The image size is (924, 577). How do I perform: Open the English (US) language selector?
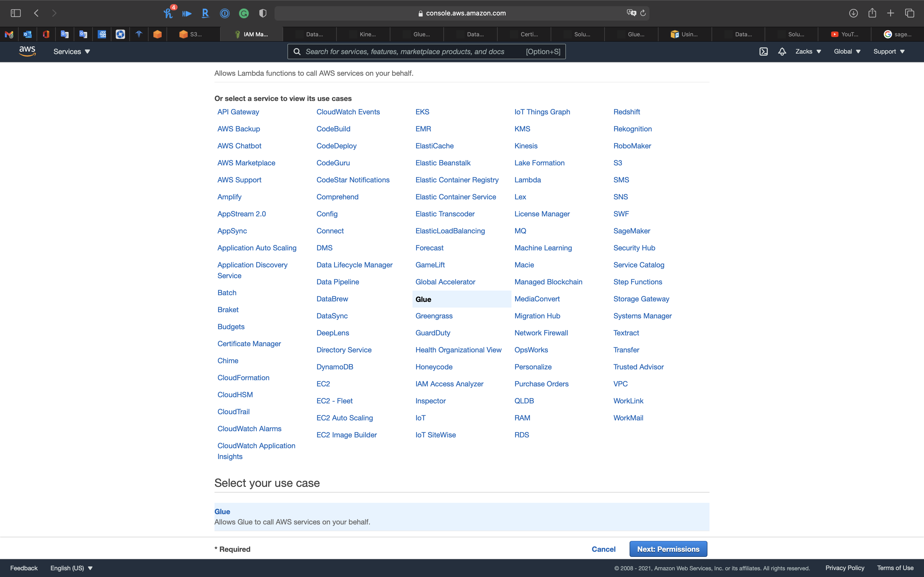coord(71,568)
